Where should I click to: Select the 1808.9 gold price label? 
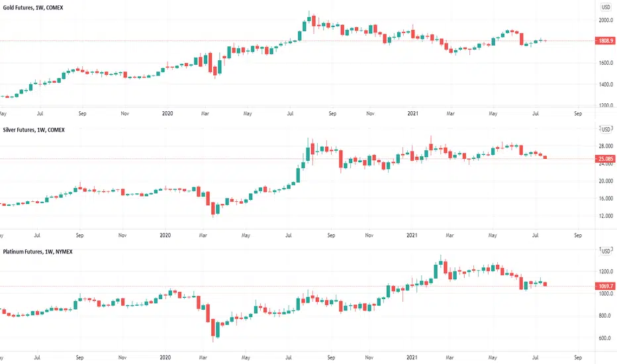click(x=605, y=40)
